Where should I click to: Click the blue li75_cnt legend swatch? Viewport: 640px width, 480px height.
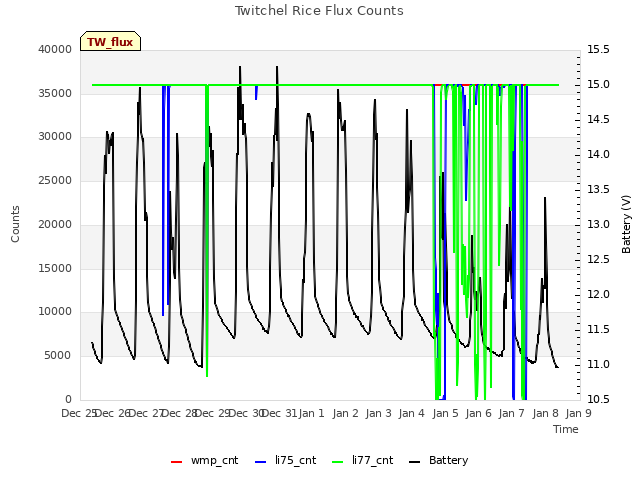pos(260,462)
